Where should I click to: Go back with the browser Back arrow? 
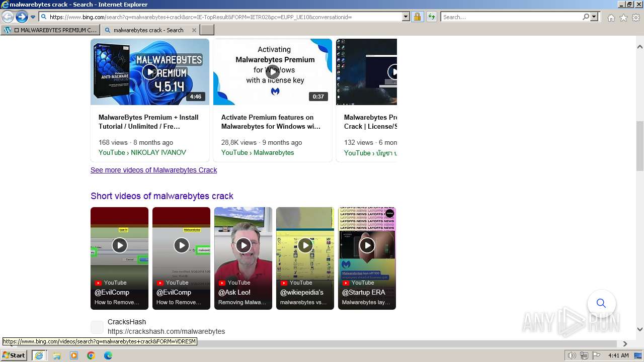[8, 17]
